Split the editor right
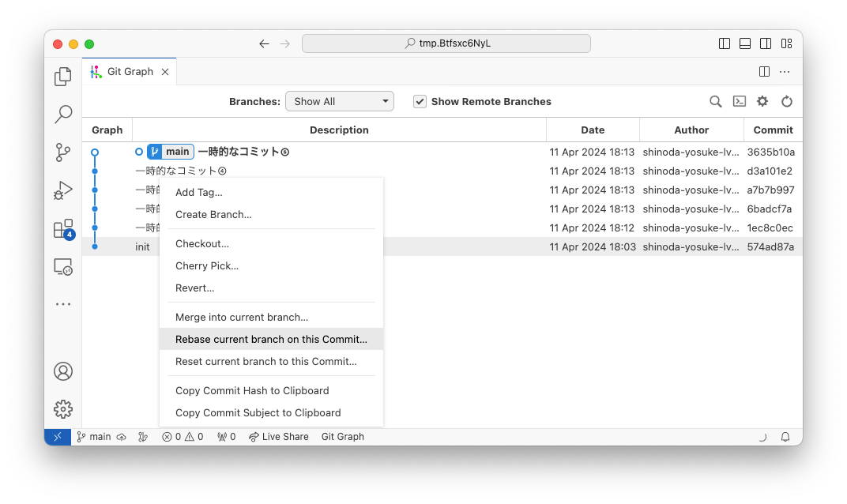The height and width of the screenshot is (504, 847). pos(764,71)
